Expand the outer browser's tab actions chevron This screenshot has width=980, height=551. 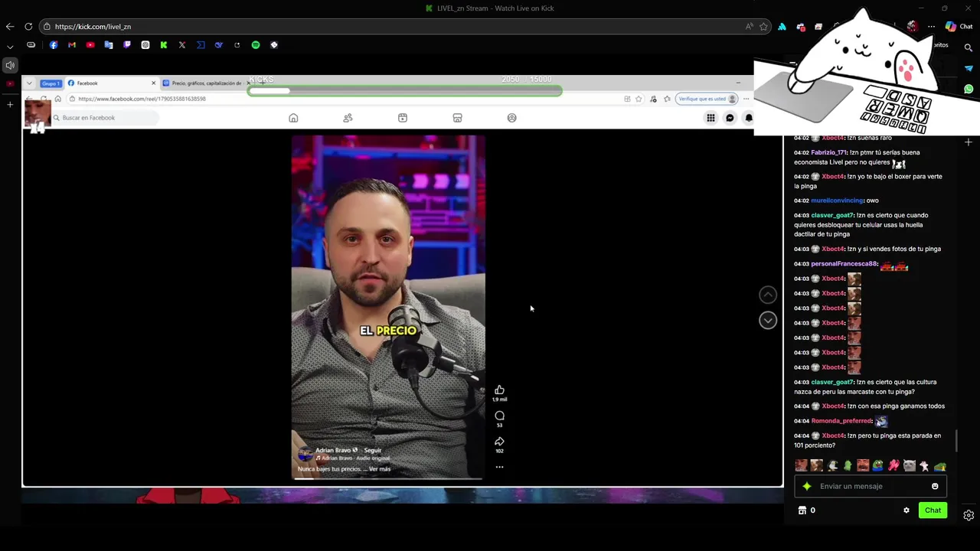(10, 46)
